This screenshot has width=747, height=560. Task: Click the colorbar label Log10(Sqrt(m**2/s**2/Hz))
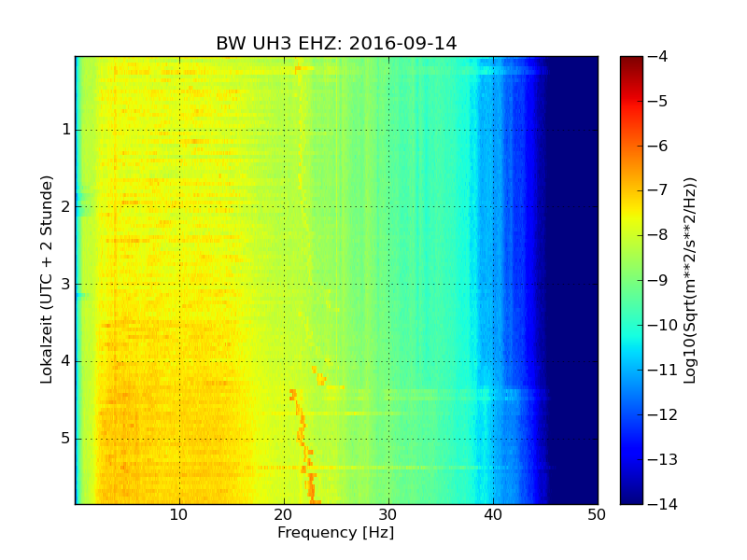(689, 280)
